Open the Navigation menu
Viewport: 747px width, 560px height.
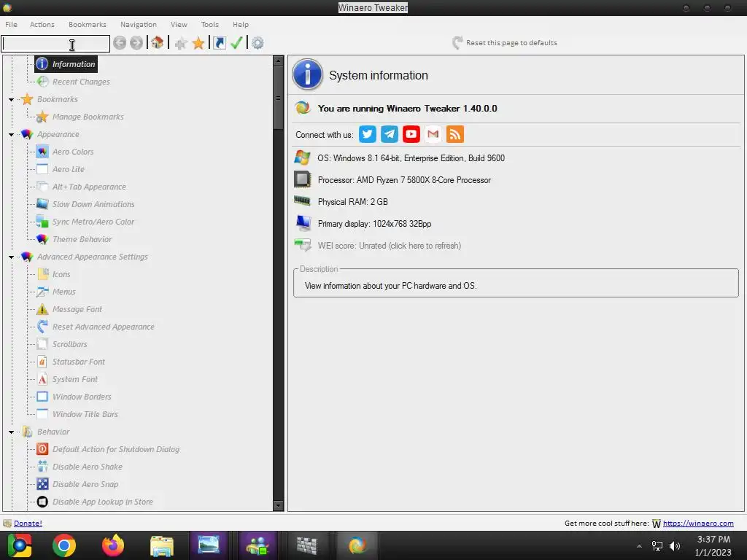(x=138, y=24)
